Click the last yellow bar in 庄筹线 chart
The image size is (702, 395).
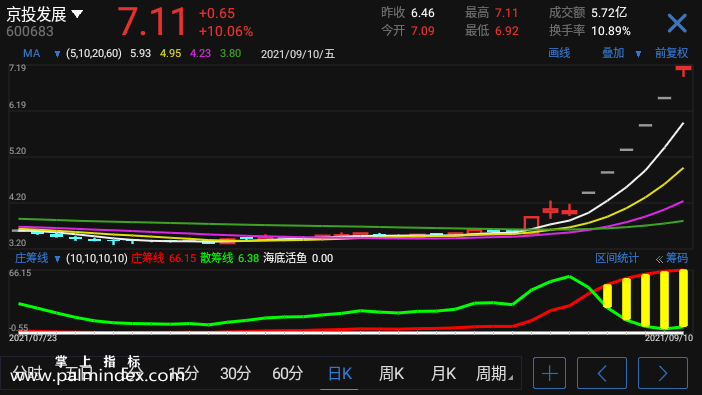coord(683,298)
